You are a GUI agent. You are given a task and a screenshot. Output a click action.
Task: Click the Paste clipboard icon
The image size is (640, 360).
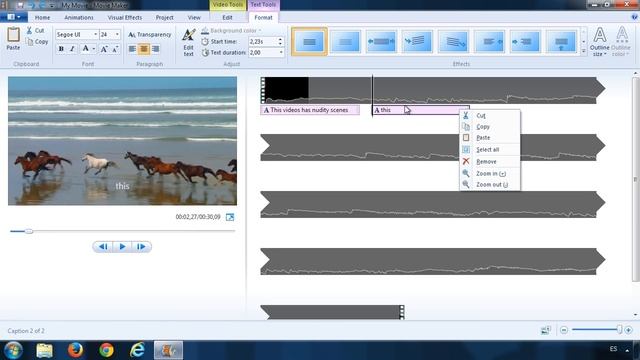click(x=13, y=35)
